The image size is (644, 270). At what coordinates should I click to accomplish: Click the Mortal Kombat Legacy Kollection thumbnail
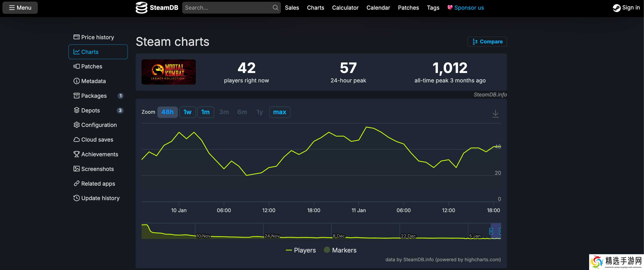pos(169,72)
